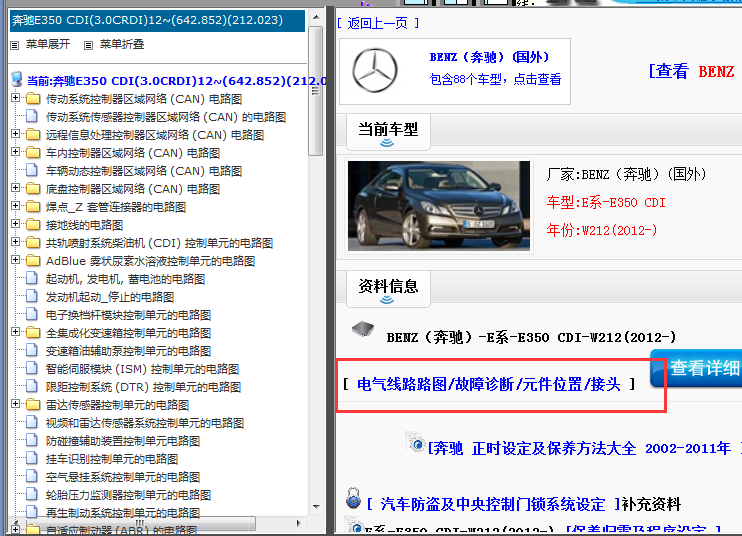The width and height of the screenshot is (742, 536).
Task: Click document icon of 传动系统传感器控制器区域网络 row
Action: 32,116
